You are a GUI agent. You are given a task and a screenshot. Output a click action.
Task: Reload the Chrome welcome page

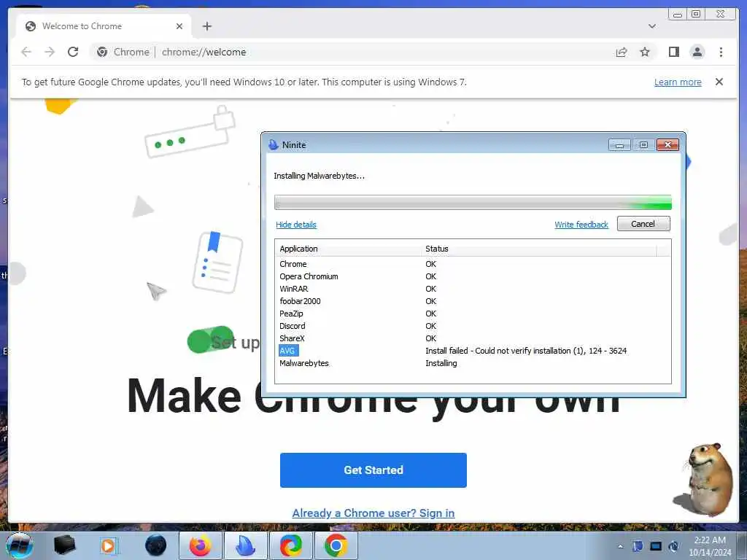click(73, 52)
